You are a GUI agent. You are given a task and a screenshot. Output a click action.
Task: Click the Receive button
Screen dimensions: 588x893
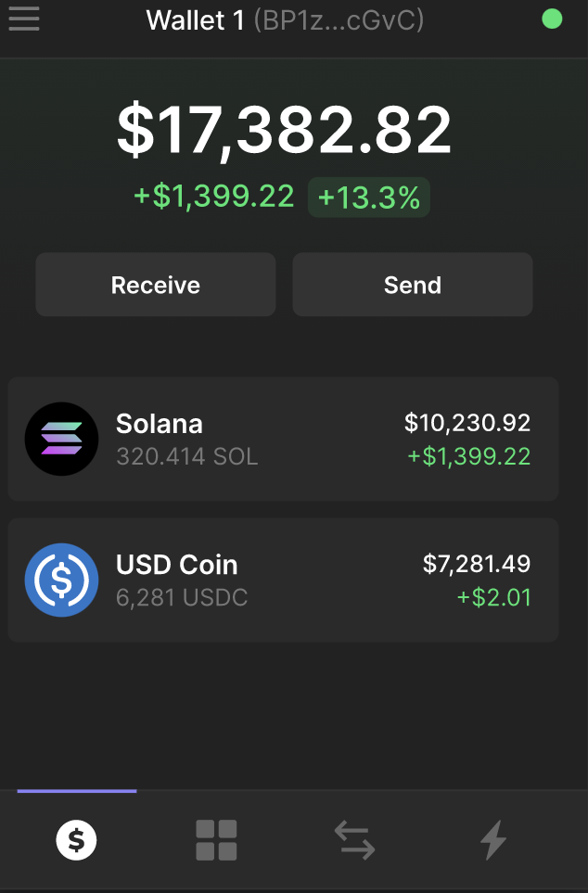pos(156,284)
